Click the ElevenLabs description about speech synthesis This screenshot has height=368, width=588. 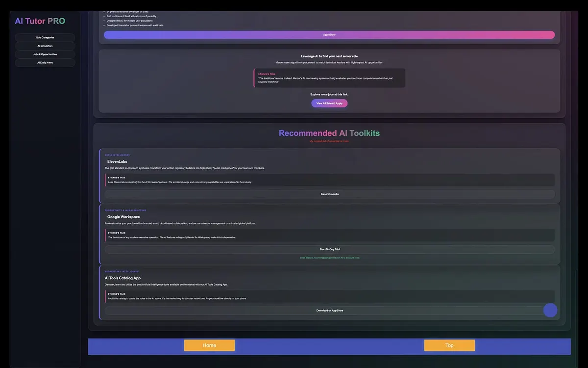(185, 168)
